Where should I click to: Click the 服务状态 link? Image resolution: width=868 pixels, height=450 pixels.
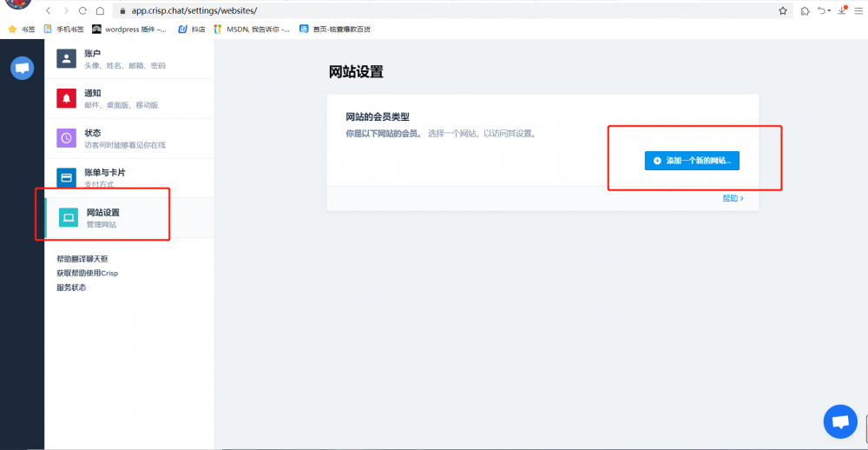pos(71,288)
